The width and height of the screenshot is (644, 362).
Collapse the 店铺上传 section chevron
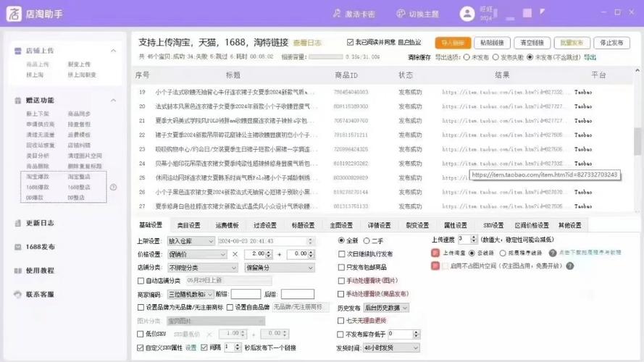pos(113,51)
